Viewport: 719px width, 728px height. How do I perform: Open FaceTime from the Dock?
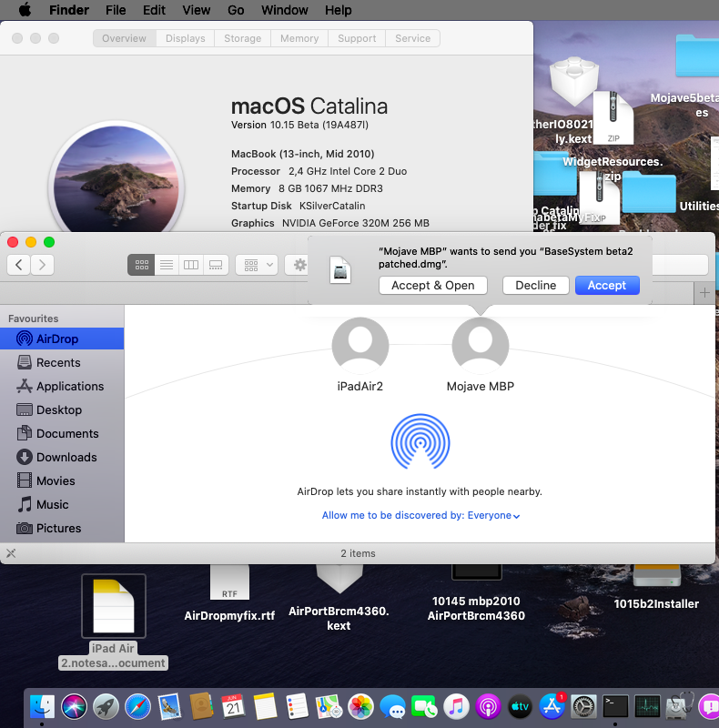tap(424, 707)
